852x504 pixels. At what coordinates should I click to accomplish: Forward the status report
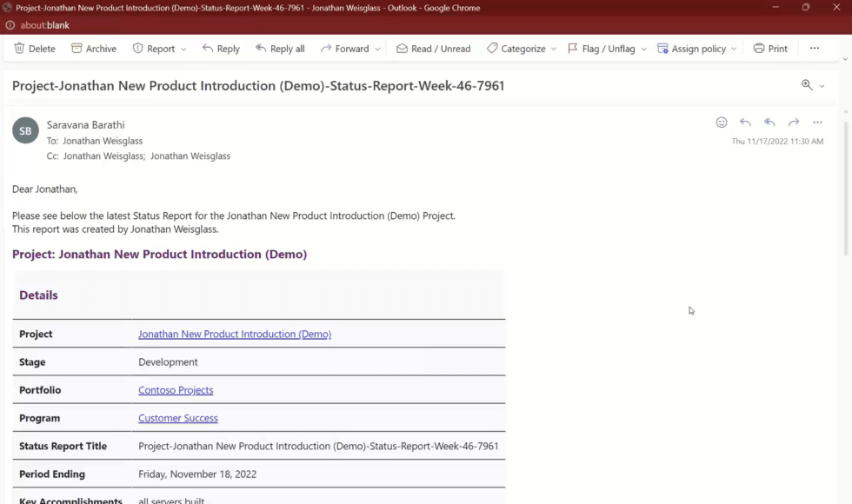click(345, 49)
